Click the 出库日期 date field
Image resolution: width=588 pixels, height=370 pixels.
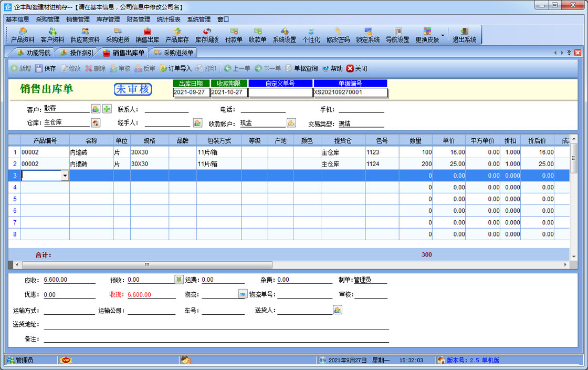pyautogui.click(x=191, y=92)
